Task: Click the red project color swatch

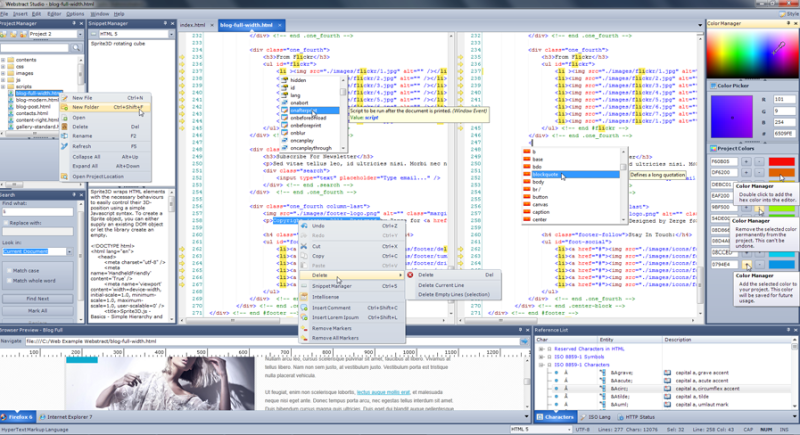Action: 782,162
